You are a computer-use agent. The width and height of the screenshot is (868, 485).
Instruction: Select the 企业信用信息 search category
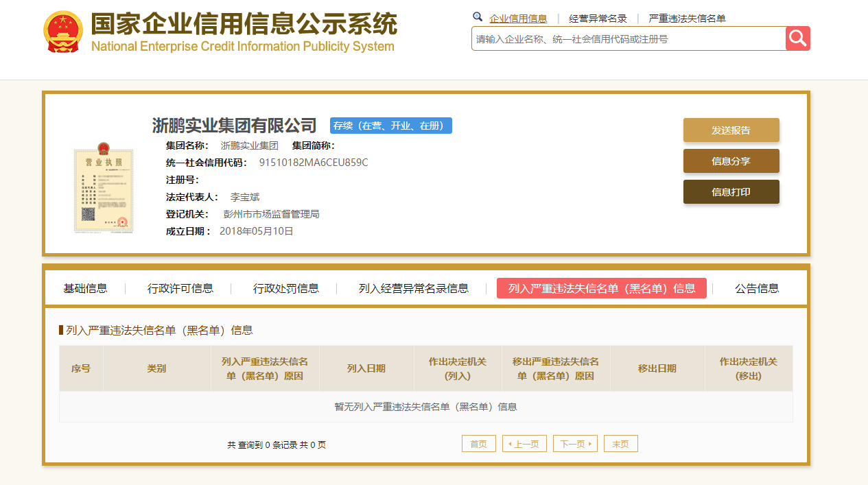tap(518, 19)
